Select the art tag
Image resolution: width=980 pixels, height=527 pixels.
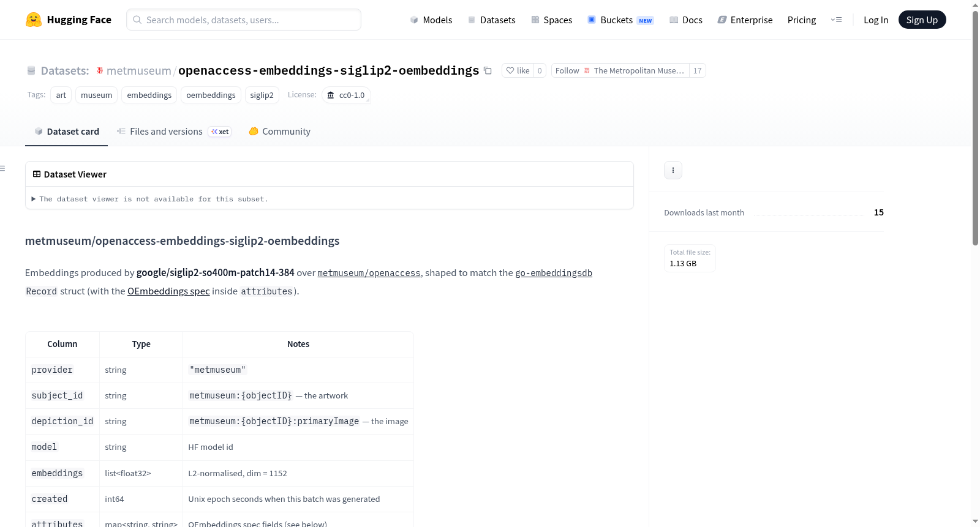click(61, 95)
